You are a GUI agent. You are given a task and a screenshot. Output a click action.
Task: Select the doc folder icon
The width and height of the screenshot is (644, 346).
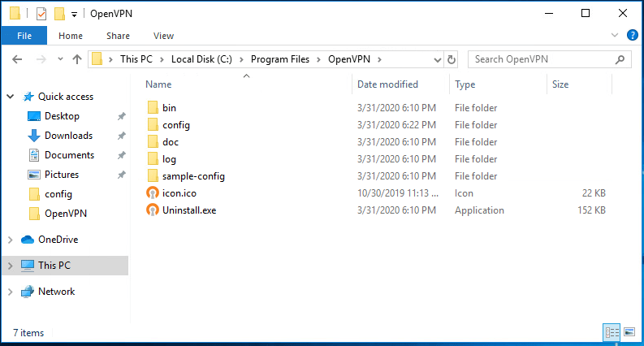point(153,142)
